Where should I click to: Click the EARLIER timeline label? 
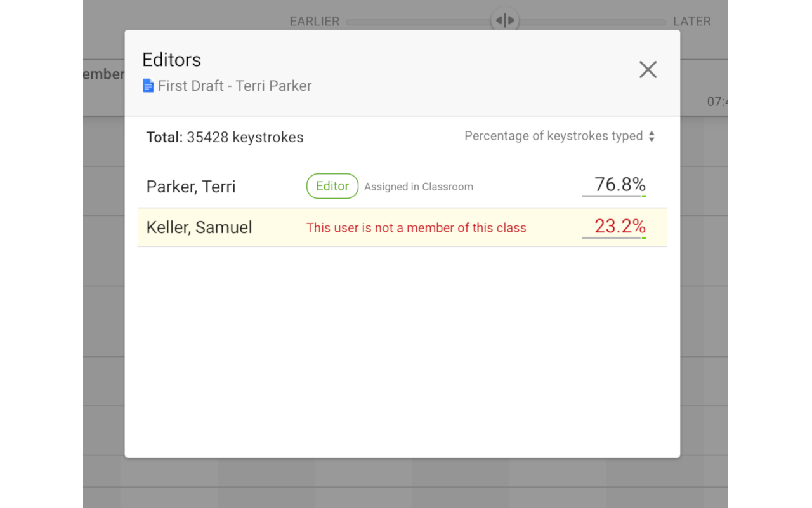[x=315, y=22]
